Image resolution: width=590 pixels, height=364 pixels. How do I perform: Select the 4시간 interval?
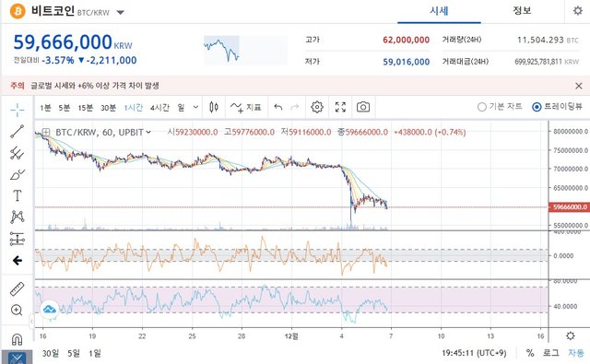[159, 108]
